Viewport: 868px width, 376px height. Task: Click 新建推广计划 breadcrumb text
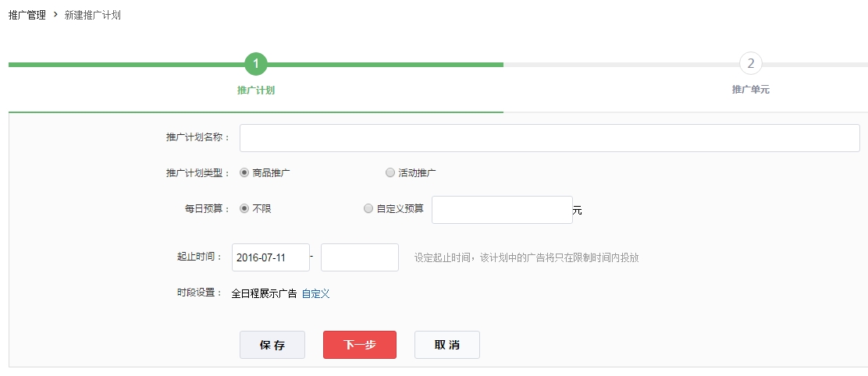92,15
